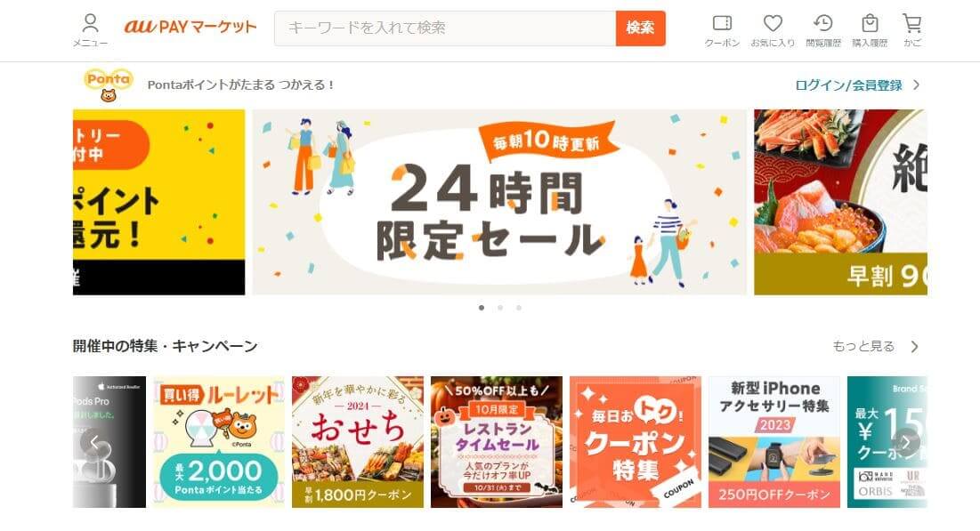Expand campaigns via もっと見る chevron
Screen dimensions: 980x531
[x=914, y=347]
